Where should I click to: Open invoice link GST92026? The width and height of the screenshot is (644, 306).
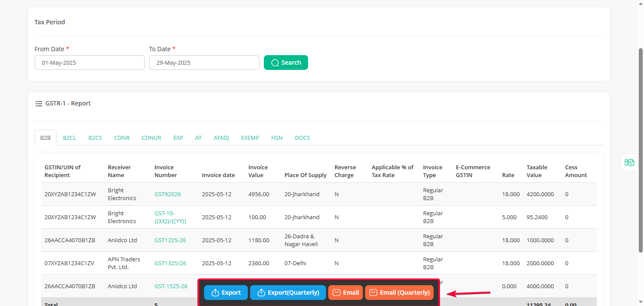pyautogui.click(x=168, y=194)
